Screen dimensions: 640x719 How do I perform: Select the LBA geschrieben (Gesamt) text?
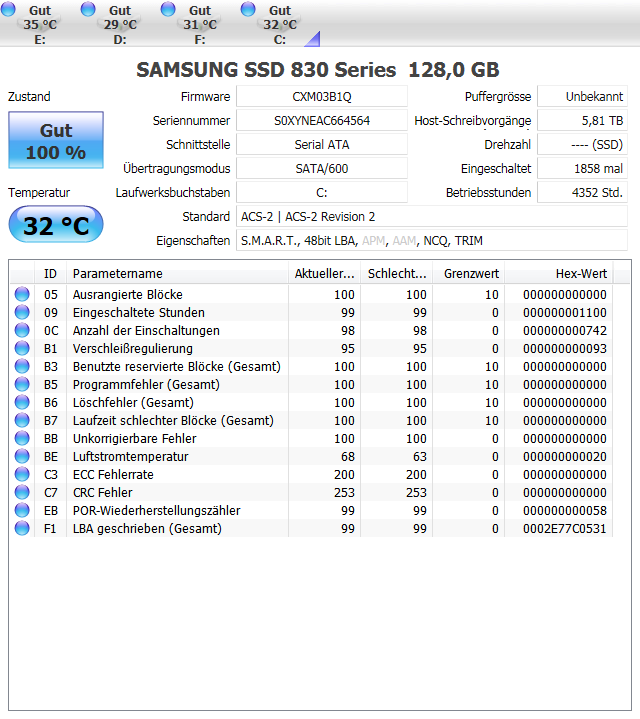point(147,529)
